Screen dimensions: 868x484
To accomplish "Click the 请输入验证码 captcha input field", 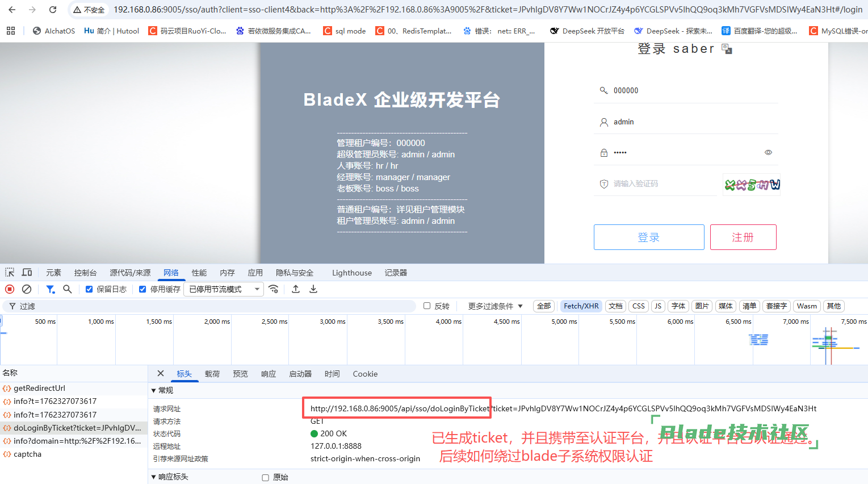I will coord(659,184).
